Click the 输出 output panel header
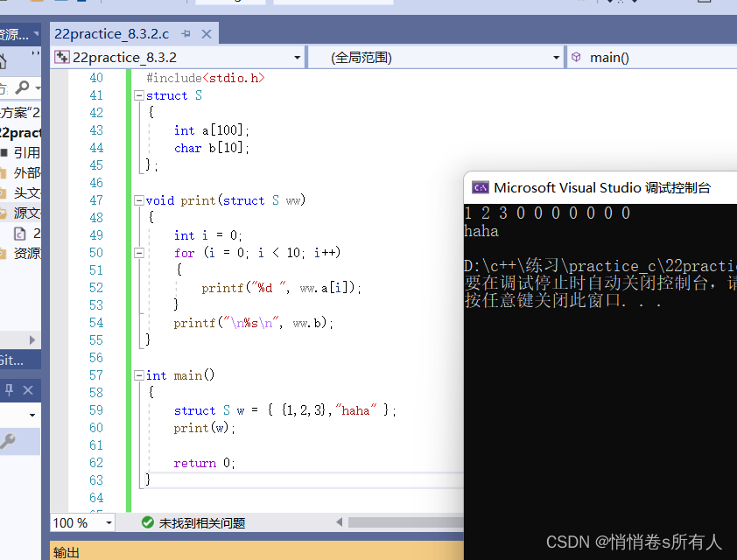The width and height of the screenshot is (737, 560). click(67, 552)
